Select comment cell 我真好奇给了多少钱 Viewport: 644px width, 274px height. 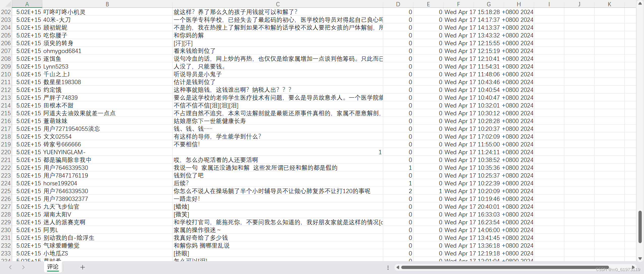click(278, 238)
